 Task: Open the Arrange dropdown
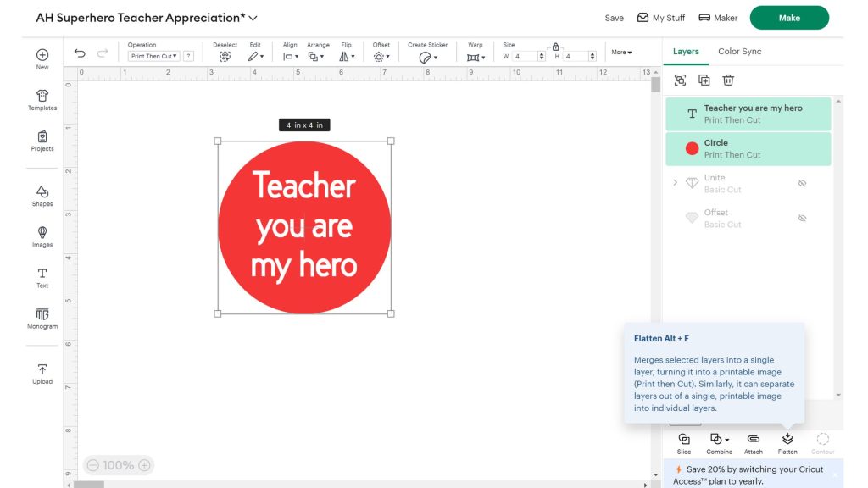(316, 57)
